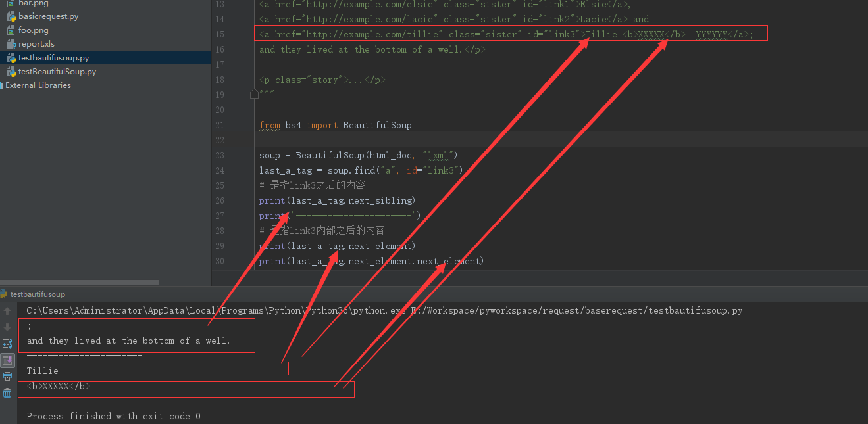This screenshot has width=868, height=424.
Task: Open foo.png in the project tree
Action: click(x=34, y=30)
